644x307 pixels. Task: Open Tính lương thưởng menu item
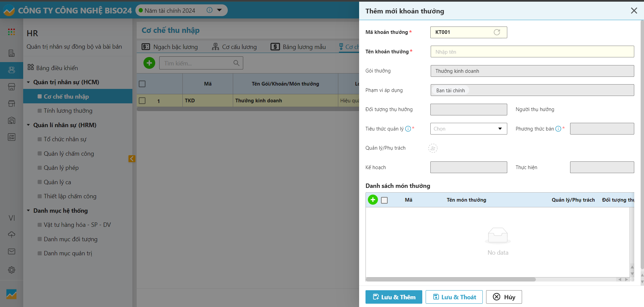(x=68, y=111)
